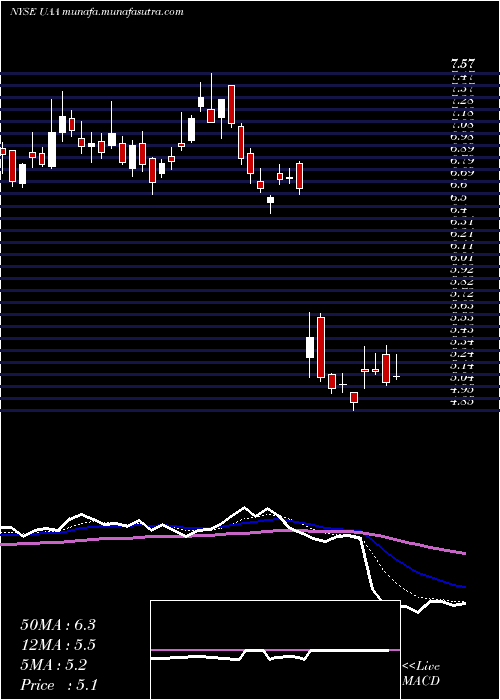Click the 6.6 price axis label
500x700 pixels.
tap(459, 185)
